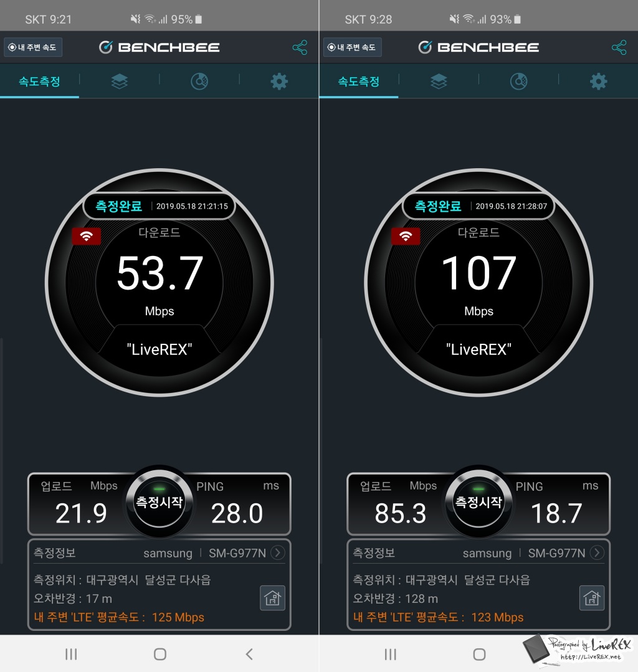Screen dimensions: 638x672
Task: Open statistics chart tab in left screenshot
Action: (199, 81)
